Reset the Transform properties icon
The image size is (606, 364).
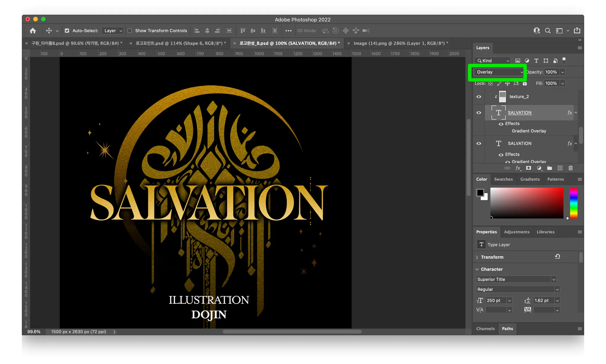point(557,257)
